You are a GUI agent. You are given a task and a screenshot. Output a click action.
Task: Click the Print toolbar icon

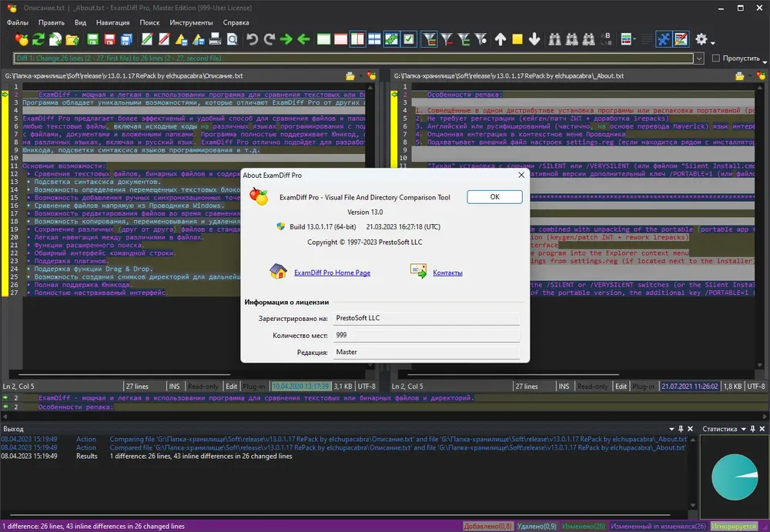(x=215, y=39)
